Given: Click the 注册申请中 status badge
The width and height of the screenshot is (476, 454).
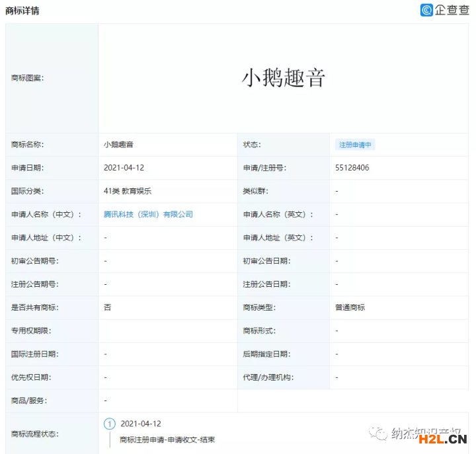Looking at the screenshot, I should tap(355, 145).
